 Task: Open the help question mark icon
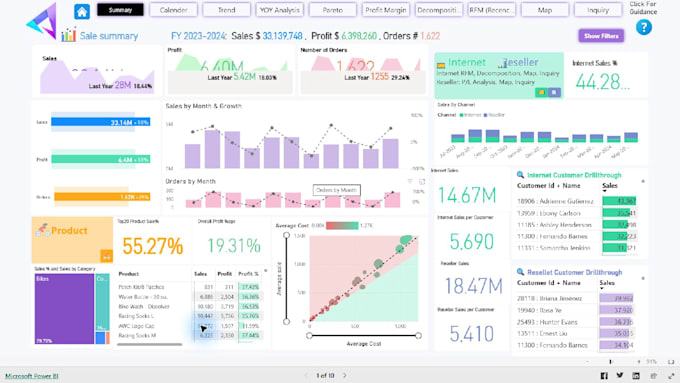click(644, 28)
